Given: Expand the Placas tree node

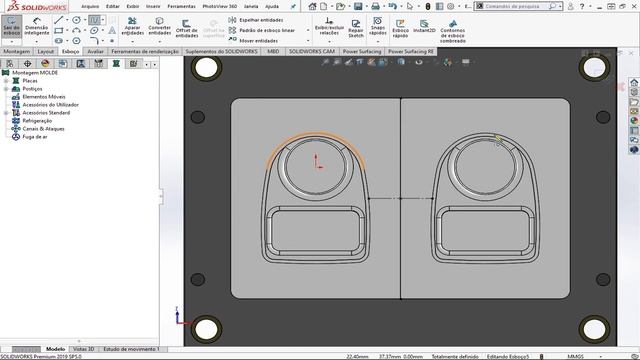Looking at the screenshot, I should pos(6,81).
